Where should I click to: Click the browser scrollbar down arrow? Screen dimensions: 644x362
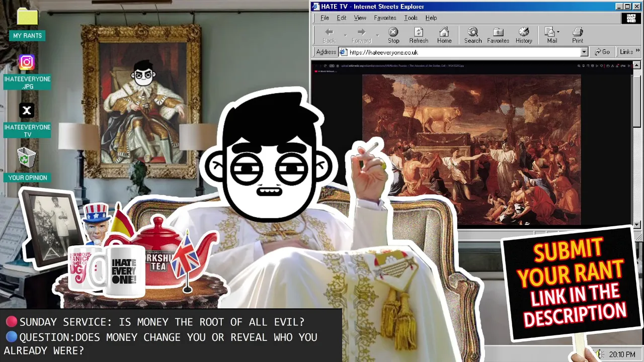[637, 224]
